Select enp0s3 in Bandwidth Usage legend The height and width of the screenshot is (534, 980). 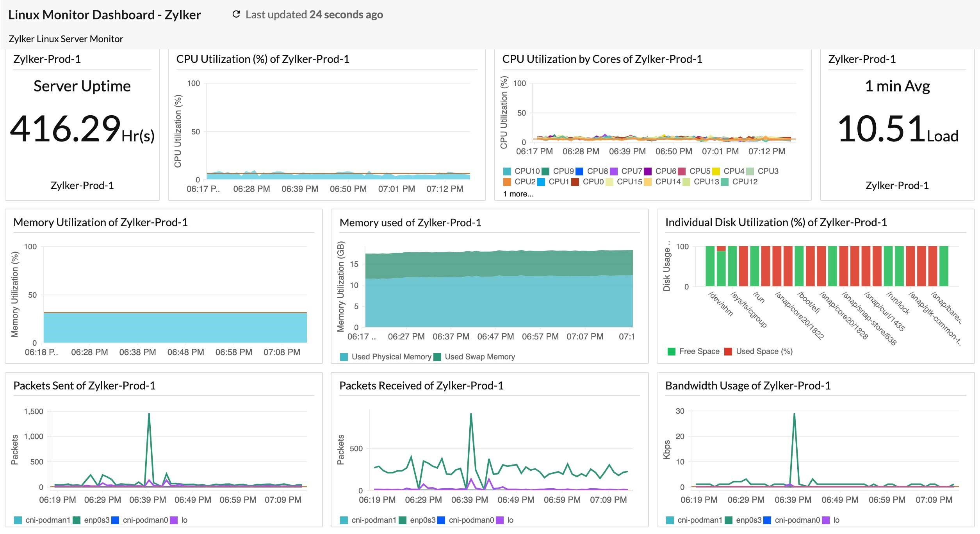click(743, 520)
